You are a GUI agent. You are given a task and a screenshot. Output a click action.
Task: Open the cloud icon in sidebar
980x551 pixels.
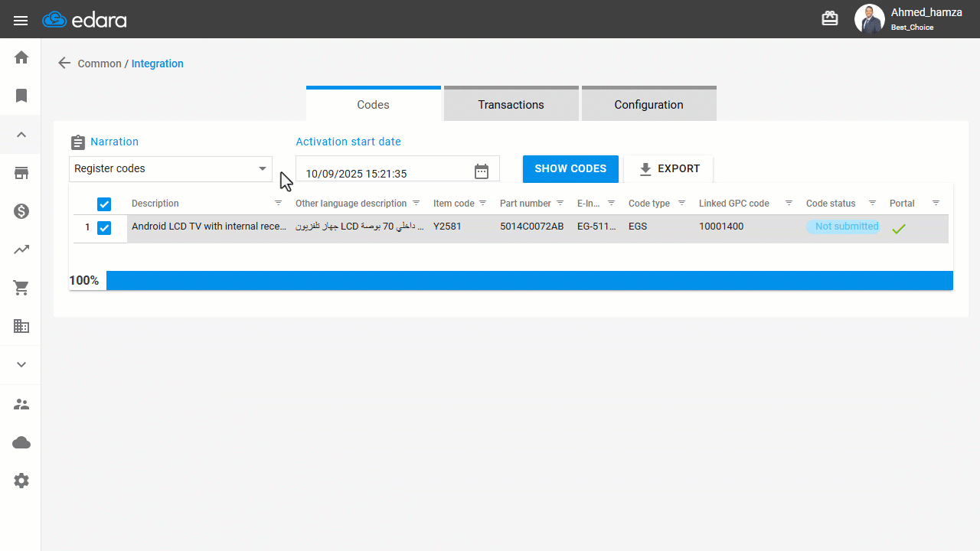(21, 442)
